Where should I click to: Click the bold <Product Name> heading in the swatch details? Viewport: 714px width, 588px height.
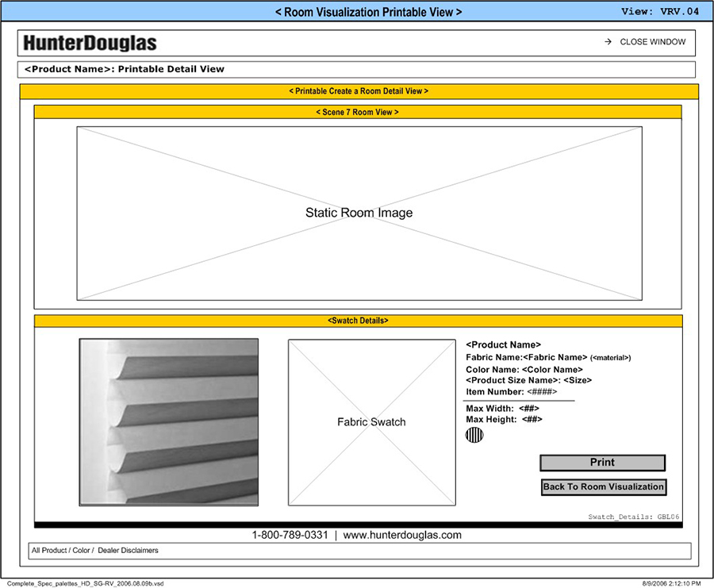click(503, 344)
